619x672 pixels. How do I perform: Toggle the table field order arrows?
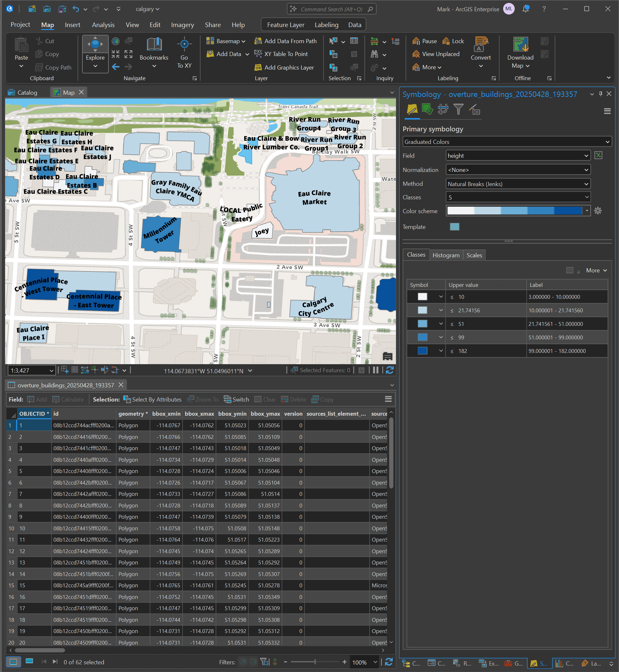click(275, 662)
